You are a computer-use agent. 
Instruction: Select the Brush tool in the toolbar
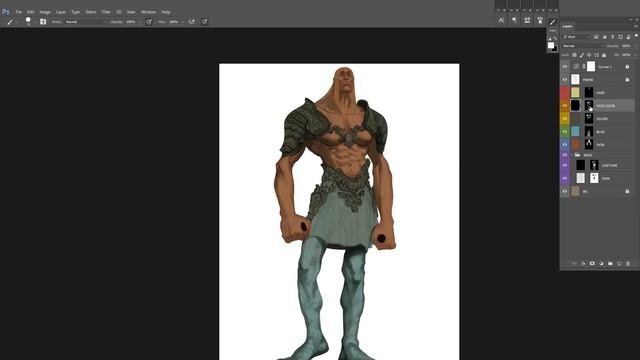pos(552,22)
